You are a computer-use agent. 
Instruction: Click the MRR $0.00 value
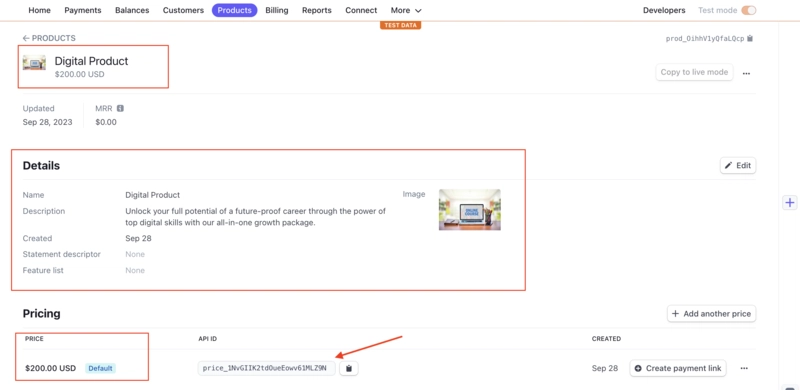106,122
